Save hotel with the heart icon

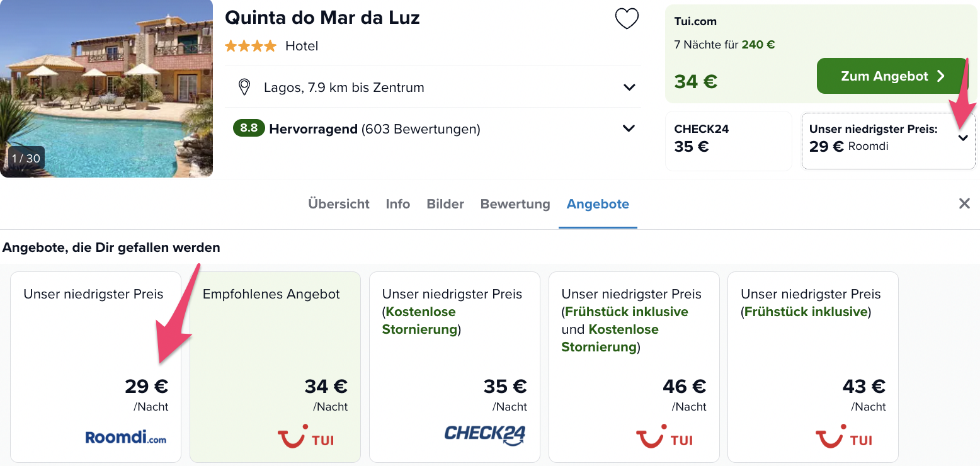(x=627, y=19)
